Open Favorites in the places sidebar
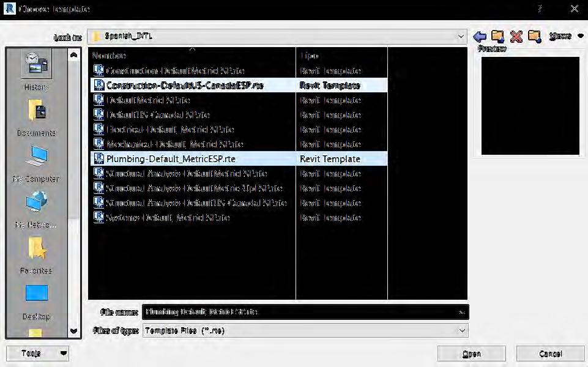Viewport: 588px width, 367px height. click(36, 256)
